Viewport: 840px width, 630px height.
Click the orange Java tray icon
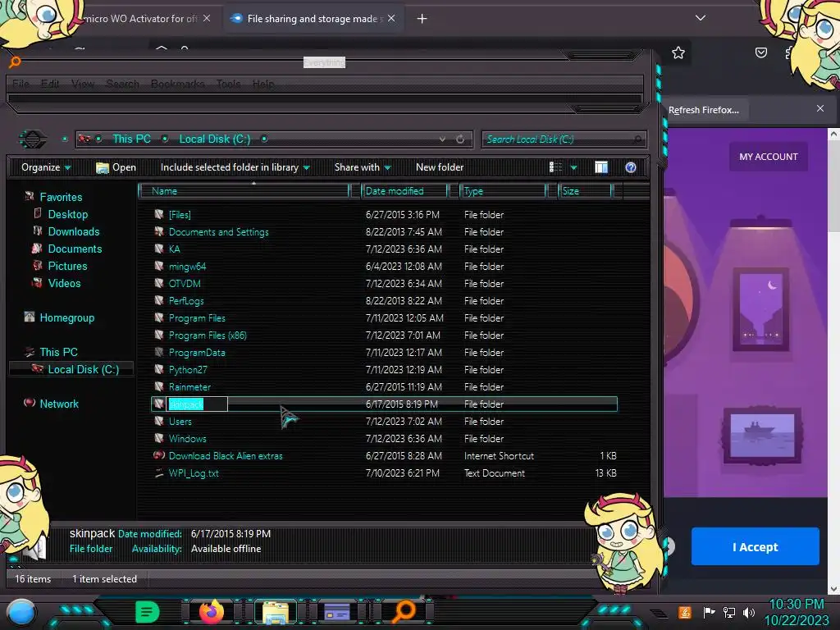coord(685,612)
